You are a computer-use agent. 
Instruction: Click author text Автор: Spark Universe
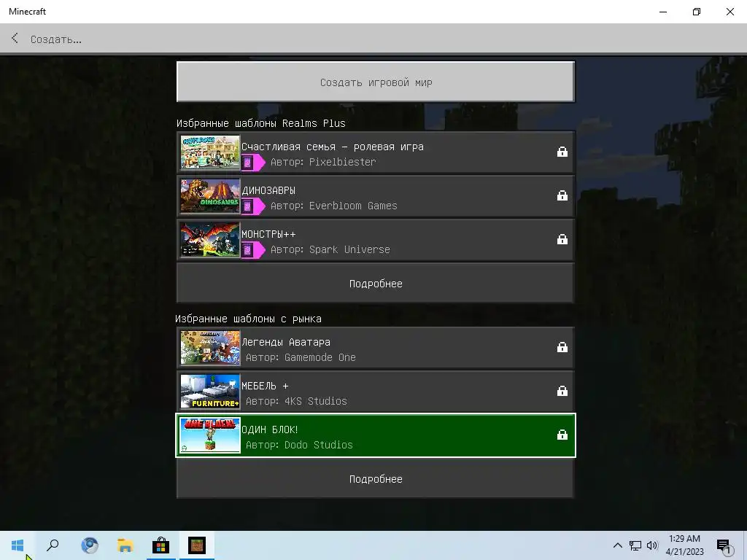[x=330, y=249]
